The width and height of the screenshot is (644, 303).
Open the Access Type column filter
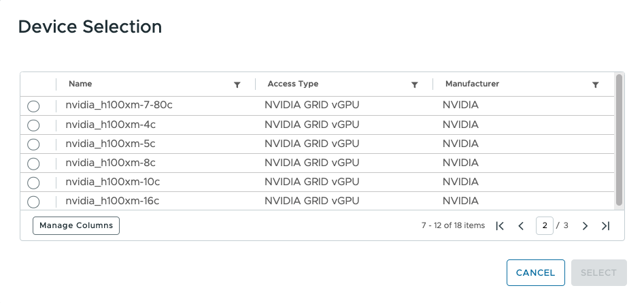click(x=414, y=85)
